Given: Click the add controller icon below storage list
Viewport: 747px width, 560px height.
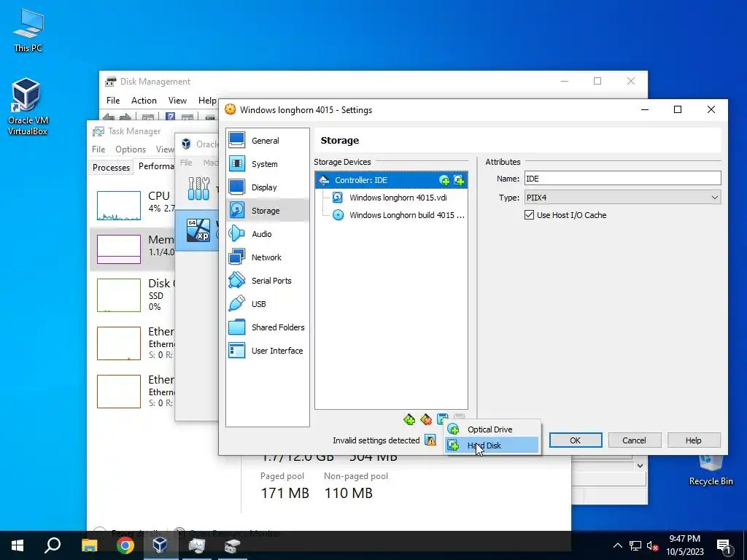Looking at the screenshot, I should click(x=409, y=419).
